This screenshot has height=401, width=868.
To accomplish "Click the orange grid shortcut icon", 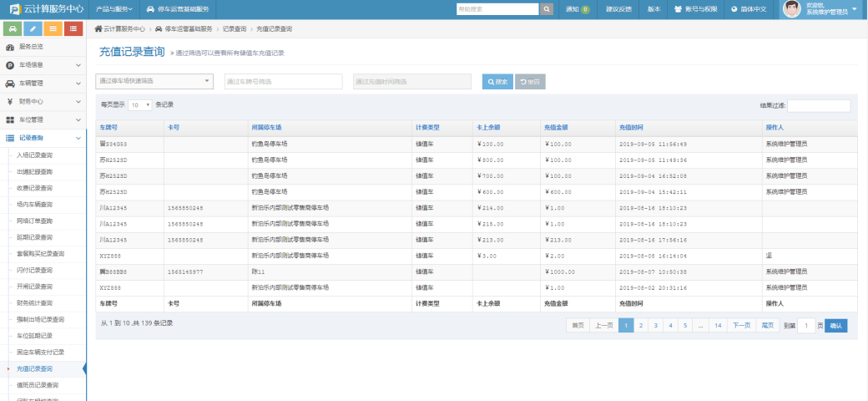I will [x=53, y=28].
